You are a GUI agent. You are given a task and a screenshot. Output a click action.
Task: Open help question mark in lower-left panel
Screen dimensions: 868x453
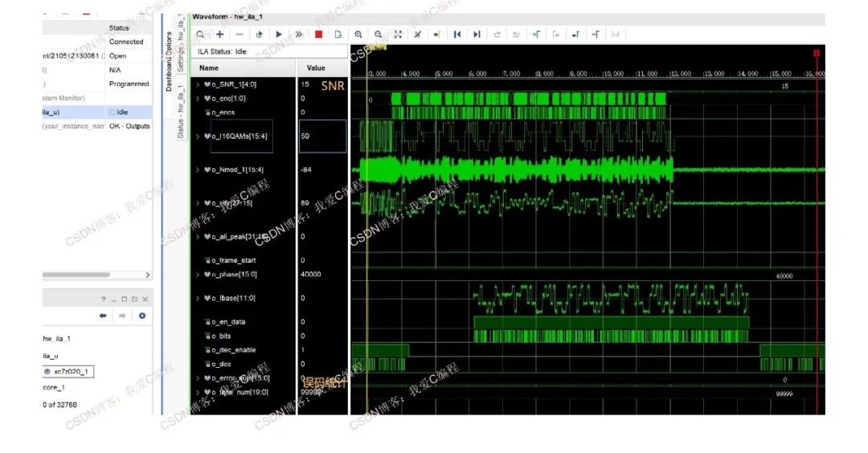click(x=103, y=300)
